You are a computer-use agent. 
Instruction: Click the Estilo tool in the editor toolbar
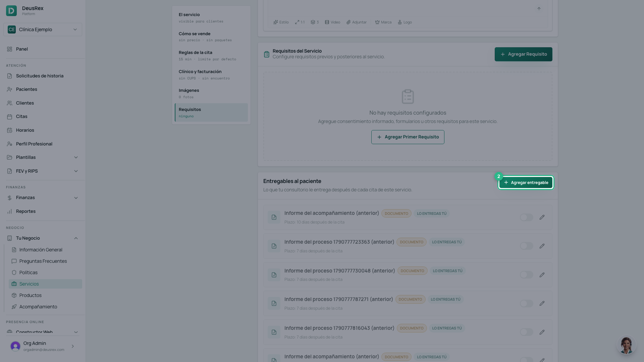[281, 22]
